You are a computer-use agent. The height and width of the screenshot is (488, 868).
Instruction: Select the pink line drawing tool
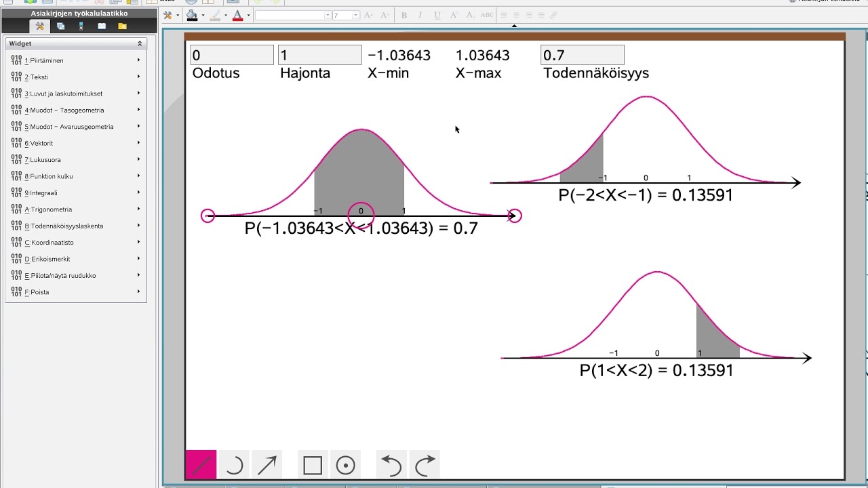(x=201, y=465)
